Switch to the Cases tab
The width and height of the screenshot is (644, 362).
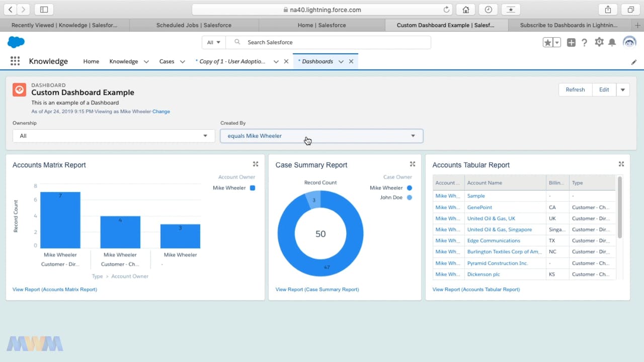click(x=167, y=61)
